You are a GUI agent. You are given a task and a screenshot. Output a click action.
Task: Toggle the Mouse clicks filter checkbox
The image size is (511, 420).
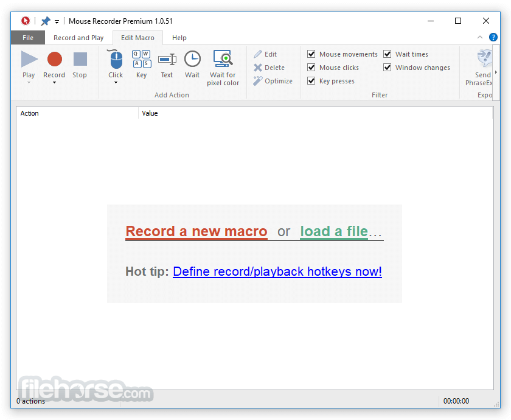click(311, 67)
